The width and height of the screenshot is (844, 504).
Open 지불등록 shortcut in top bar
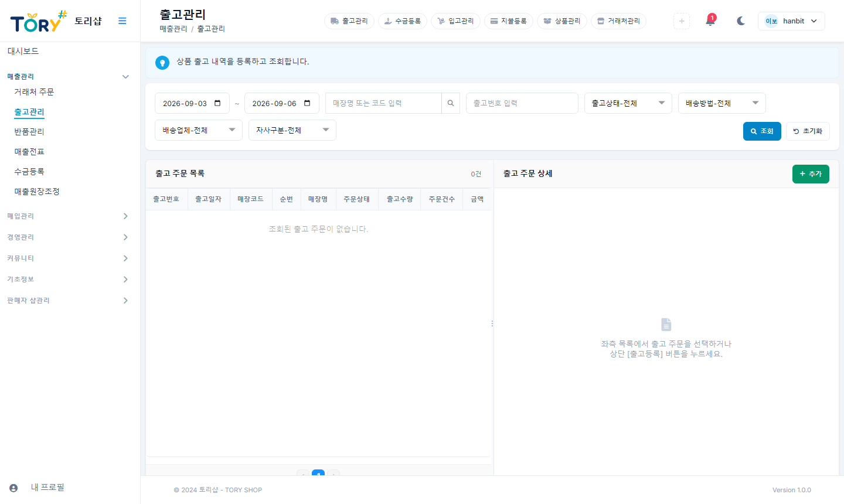pos(509,21)
